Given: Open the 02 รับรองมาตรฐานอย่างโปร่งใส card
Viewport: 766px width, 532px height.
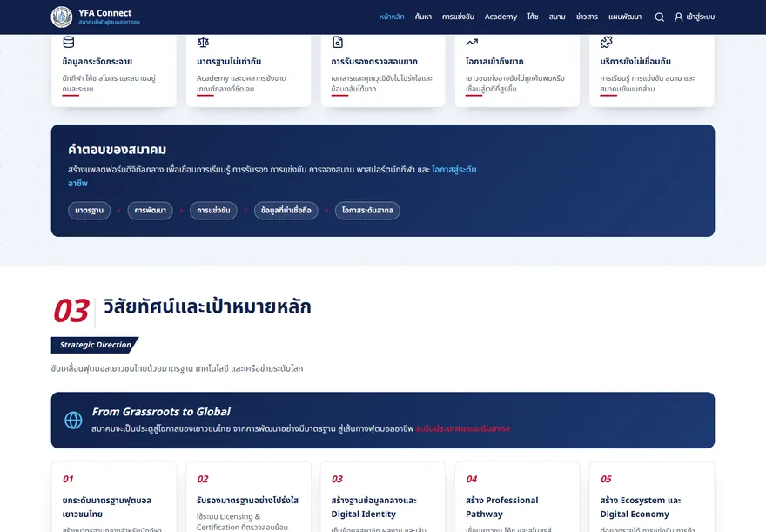Looking at the screenshot, I should click(248, 497).
